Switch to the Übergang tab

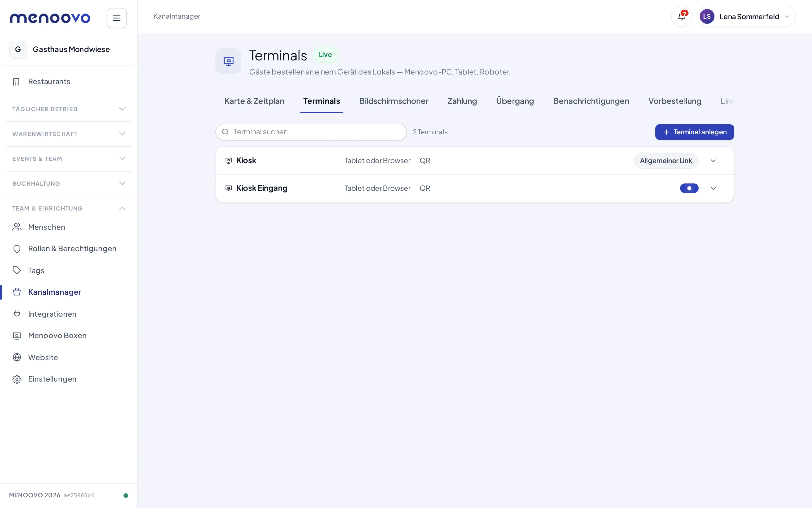pyautogui.click(x=515, y=101)
